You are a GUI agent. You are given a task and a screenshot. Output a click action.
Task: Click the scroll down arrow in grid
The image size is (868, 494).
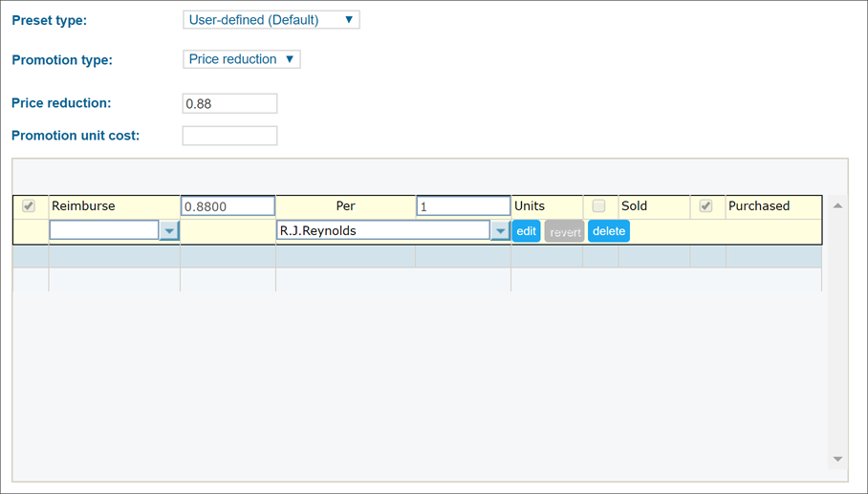tap(837, 460)
